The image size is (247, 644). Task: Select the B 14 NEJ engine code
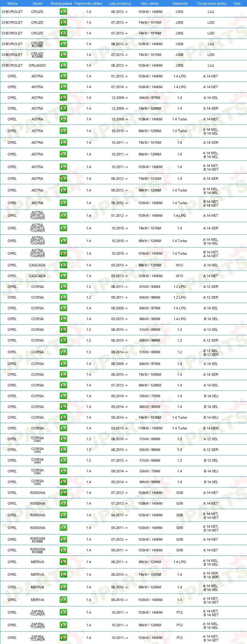coord(211,417)
